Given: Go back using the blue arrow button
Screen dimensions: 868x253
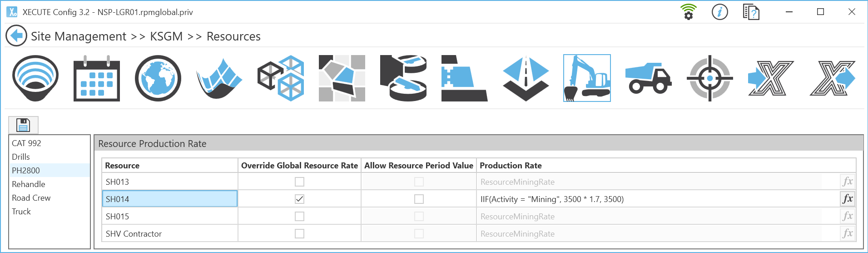Looking at the screenshot, I should [16, 35].
